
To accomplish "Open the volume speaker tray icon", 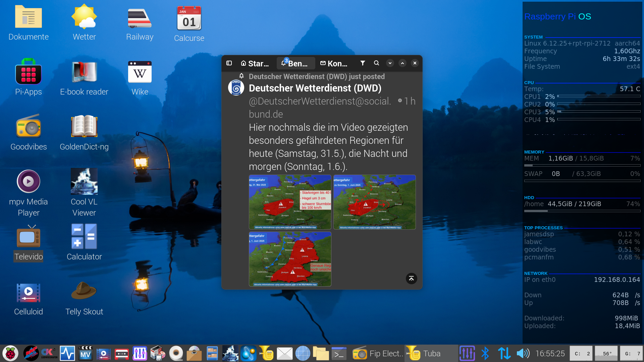I will click(x=523, y=353).
